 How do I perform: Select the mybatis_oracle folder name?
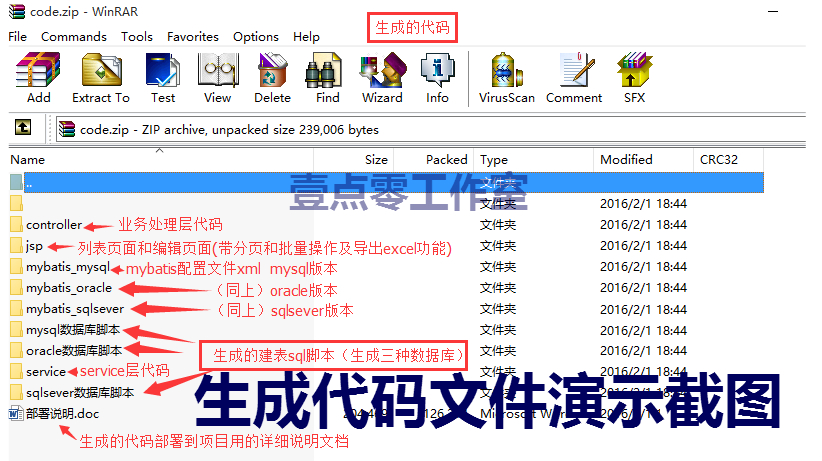coord(69,287)
